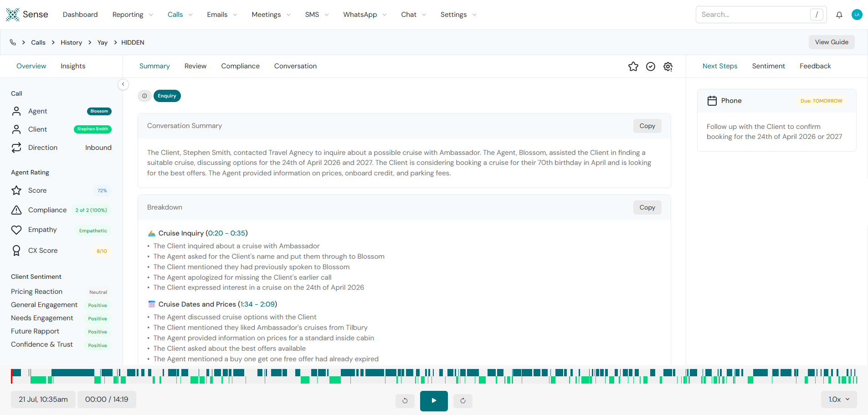Open the View Guide
868x415 pixels.
831,42
